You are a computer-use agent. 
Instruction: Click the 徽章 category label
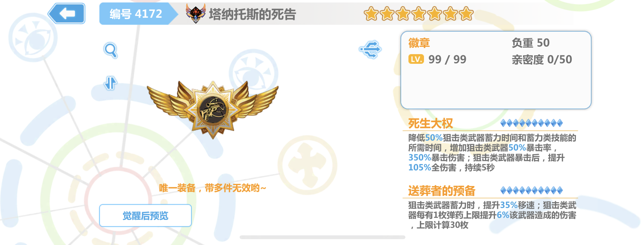pos(419,43)
